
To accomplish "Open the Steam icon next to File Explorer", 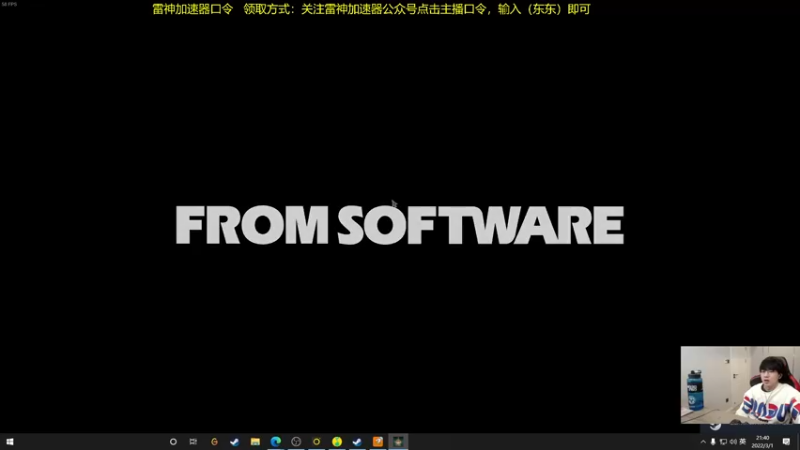I will pyautogui.click(x=235, y=442).
